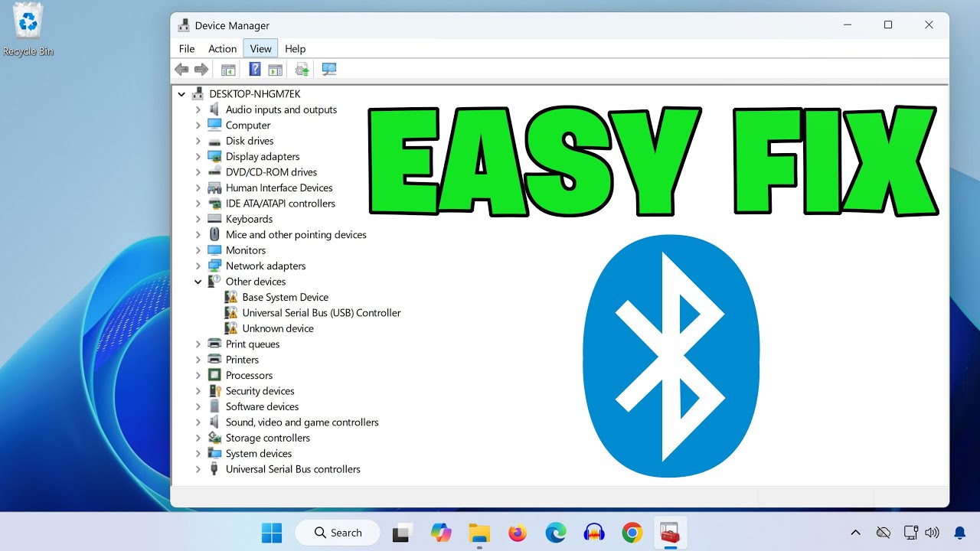The width and height of the screenshot is (980, 551).
Task: Select the Storage controllers row
Action: pyautogui.click(x=267, y=439)
